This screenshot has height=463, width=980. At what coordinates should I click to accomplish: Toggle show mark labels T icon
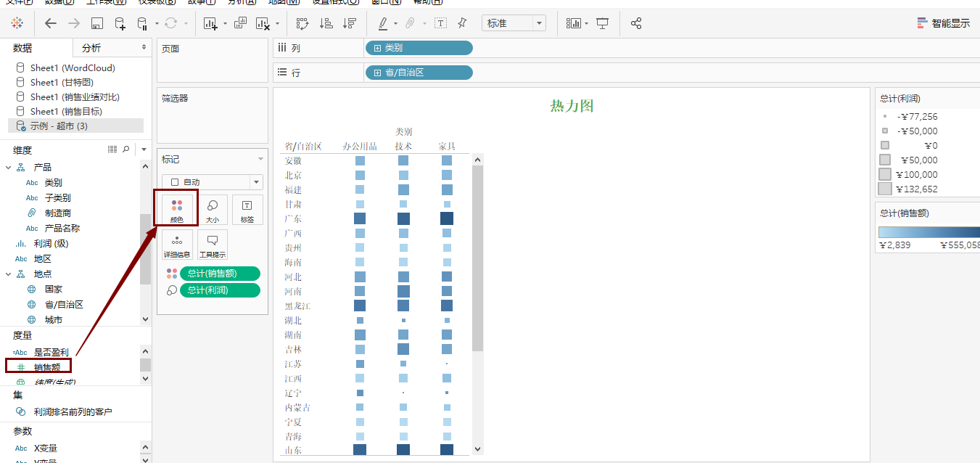pyautogui.click(x=440, y=23)
